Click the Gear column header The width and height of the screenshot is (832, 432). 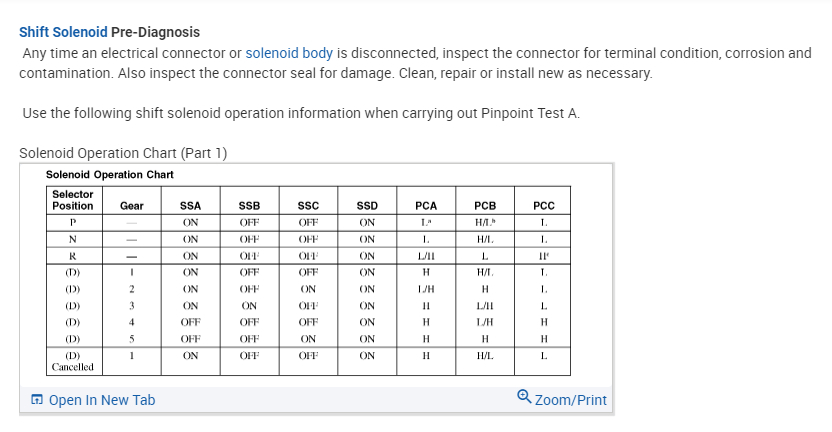click(131, 206)
